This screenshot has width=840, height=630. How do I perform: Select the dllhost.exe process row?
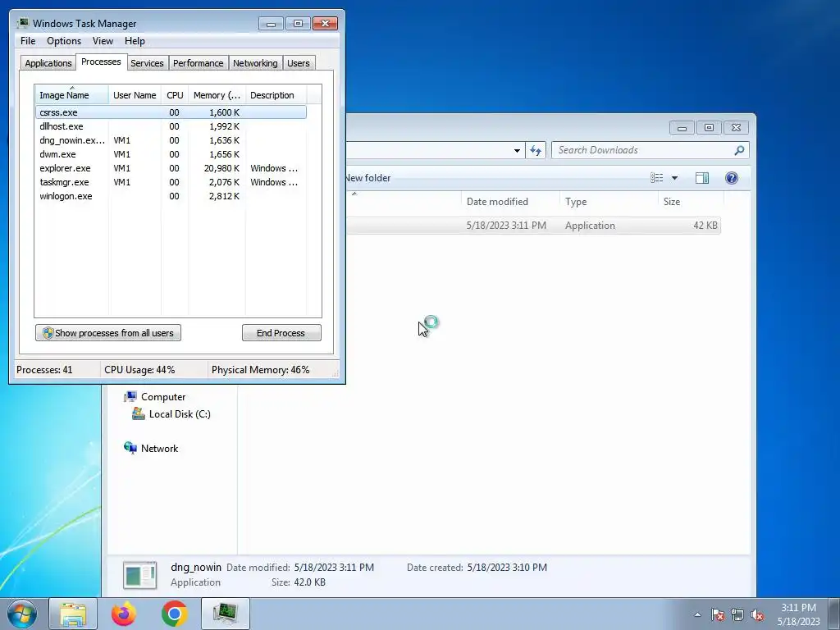(x=171, y=126)
